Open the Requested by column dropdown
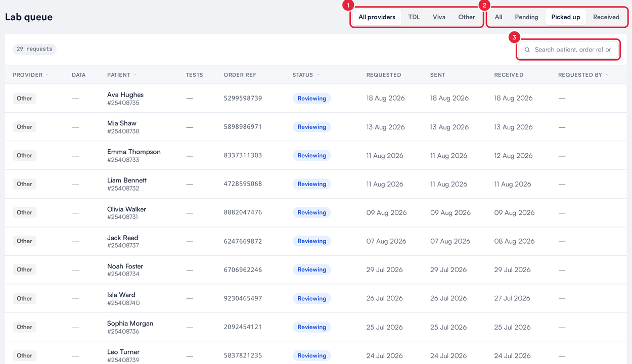 (x=607, y=75)
